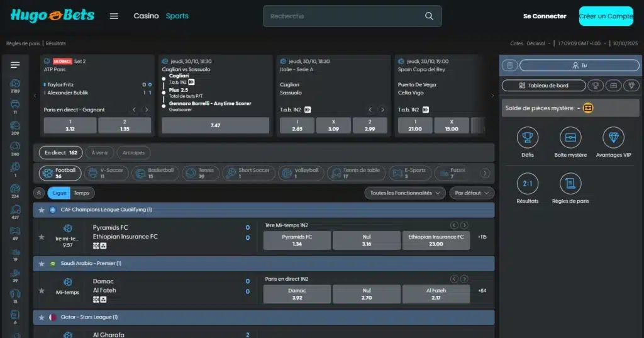The width and height of the screenshot is (644, 338).
Task: Click the 7.47 combined odds button
Action: [215, 125]
